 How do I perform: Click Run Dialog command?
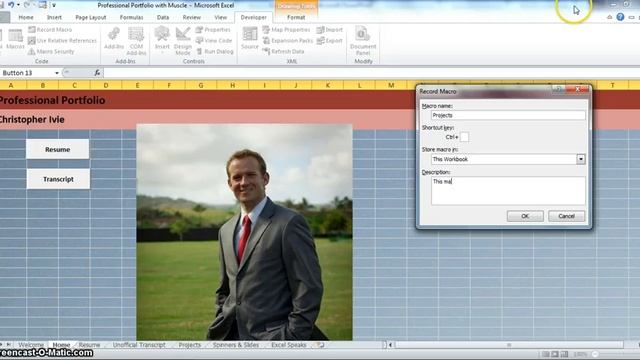click(x=215, y=51)
